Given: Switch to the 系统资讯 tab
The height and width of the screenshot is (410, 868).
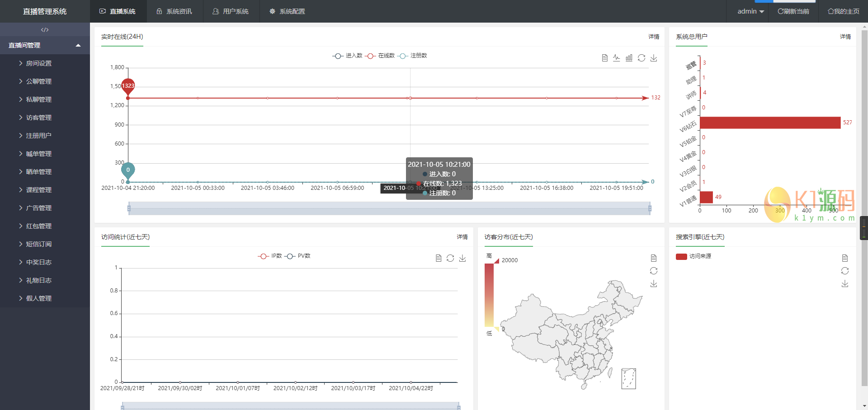Looking at the screenshot, I should click(175, 11).
